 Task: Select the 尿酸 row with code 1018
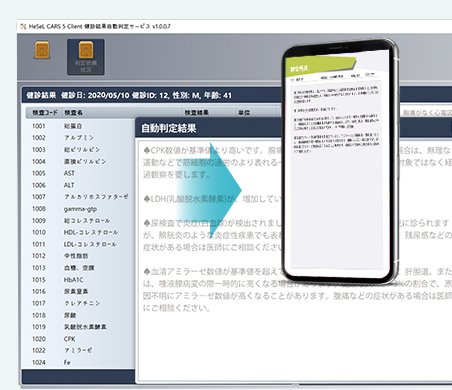point(80,315)
